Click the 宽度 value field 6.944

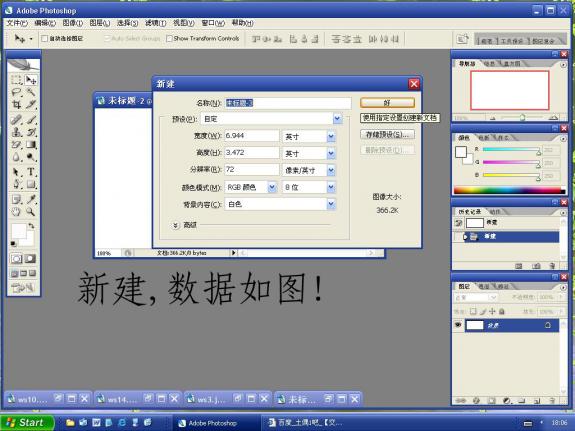click(252, 136)
